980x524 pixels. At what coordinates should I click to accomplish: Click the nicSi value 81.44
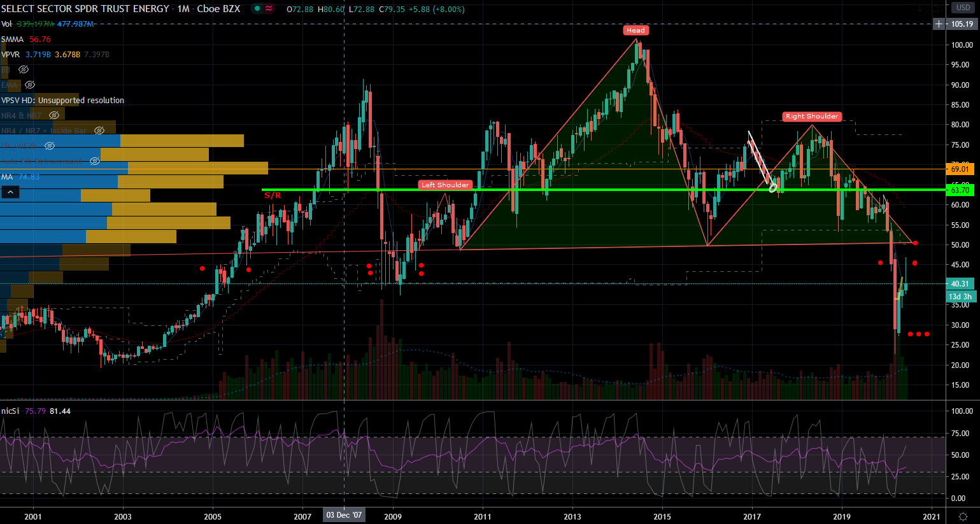[60, 411]
